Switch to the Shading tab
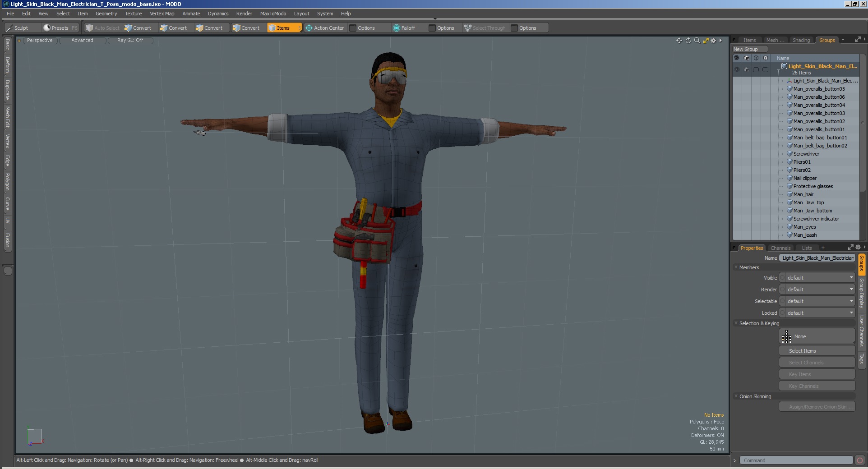The height and width of the screenshot is (469, 868). pos(801,40)
